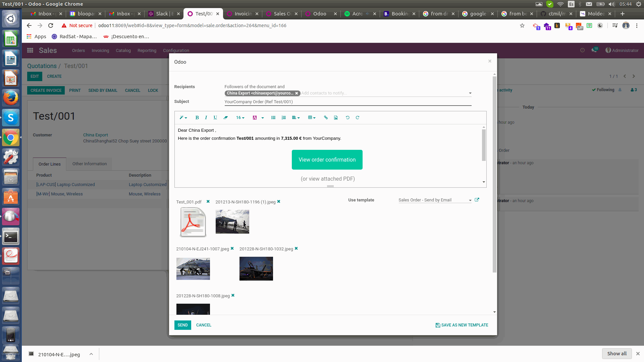Cancel the email composer dialog
This screenshot has width=644, height=362.
(204, 325)
